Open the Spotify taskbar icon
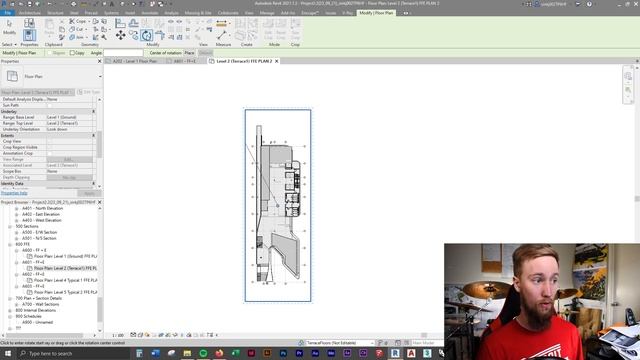The image size is (640, 360). pos(203,353)
